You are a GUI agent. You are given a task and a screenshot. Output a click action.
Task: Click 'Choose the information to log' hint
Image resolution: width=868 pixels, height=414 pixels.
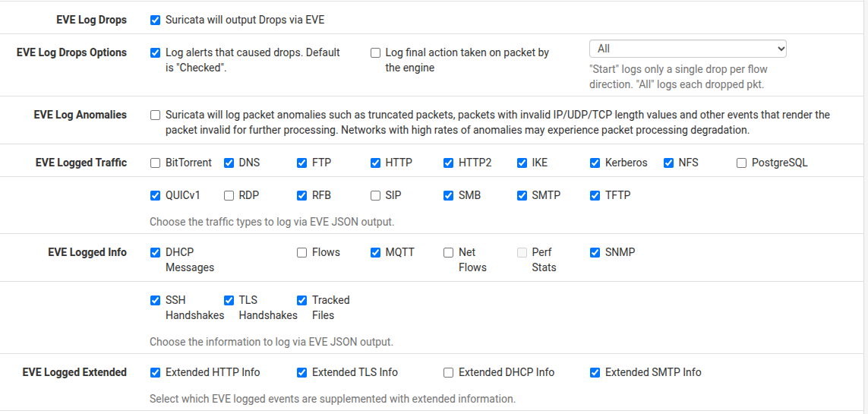(271, 342)
